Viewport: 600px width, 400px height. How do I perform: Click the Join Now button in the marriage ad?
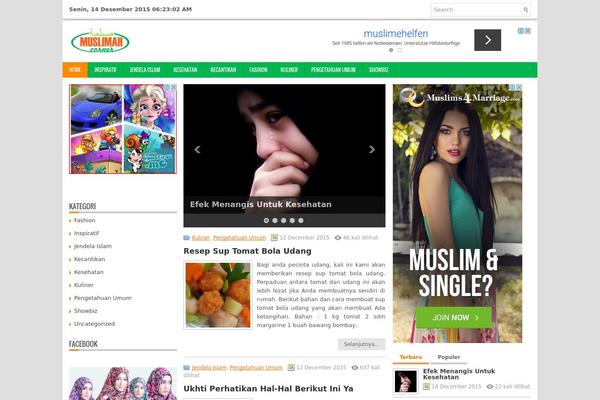coord(453,317)
